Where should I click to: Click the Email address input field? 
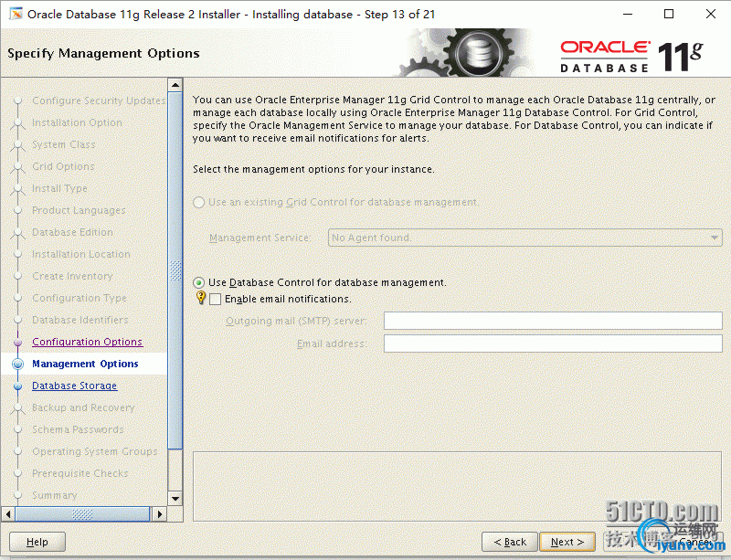[553, 343]
